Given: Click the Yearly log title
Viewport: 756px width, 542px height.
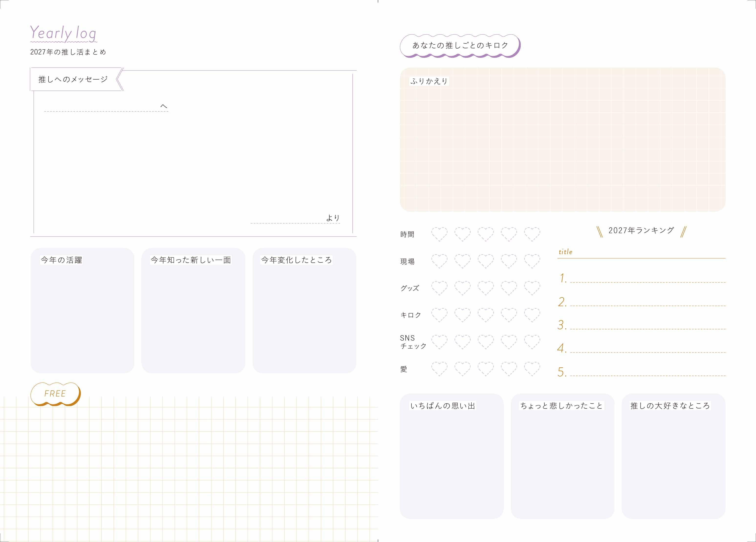Looking at the screenshot, I should (63, 33).
